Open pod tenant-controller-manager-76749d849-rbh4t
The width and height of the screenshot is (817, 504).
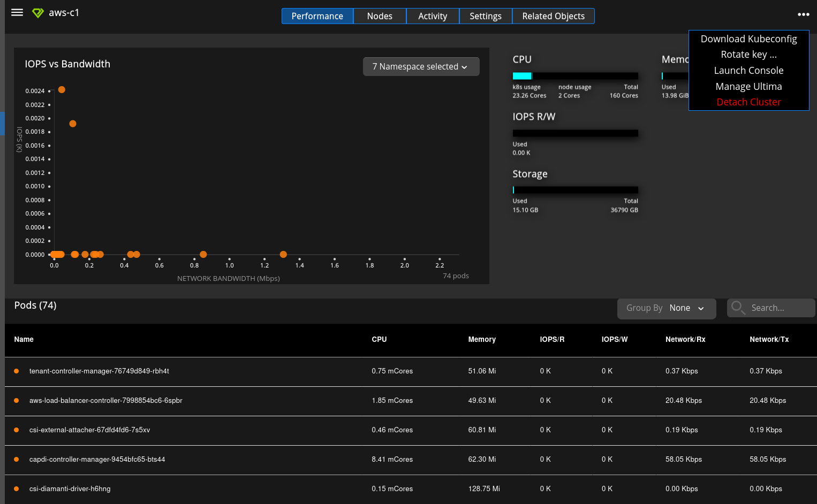tap(99, 371)
